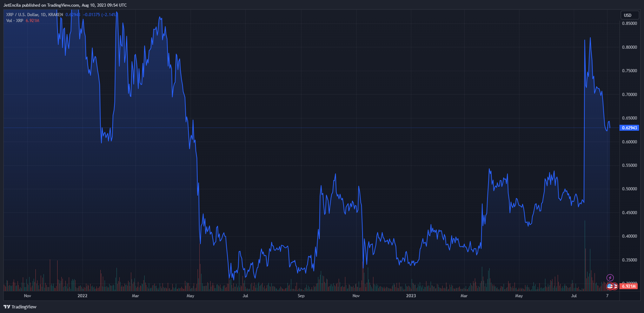This screenshot has height=313, width=644.
Task: Click the 0.80000 price axis label
Action: [630, 47]
